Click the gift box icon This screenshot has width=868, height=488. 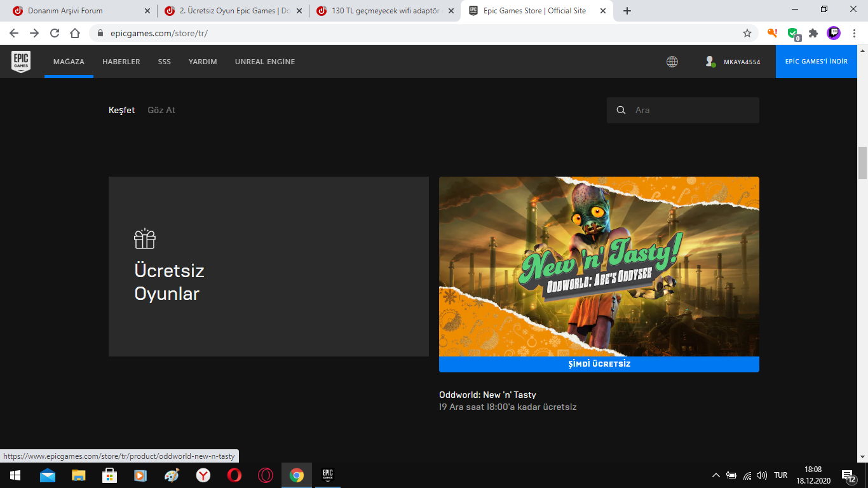tap(145, 239)
